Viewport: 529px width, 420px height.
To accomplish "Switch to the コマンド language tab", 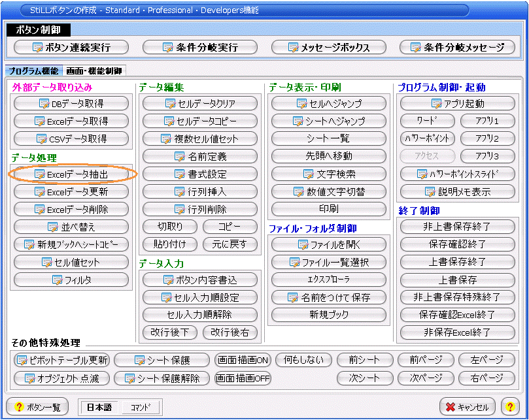I will click(x=141, y=408).
